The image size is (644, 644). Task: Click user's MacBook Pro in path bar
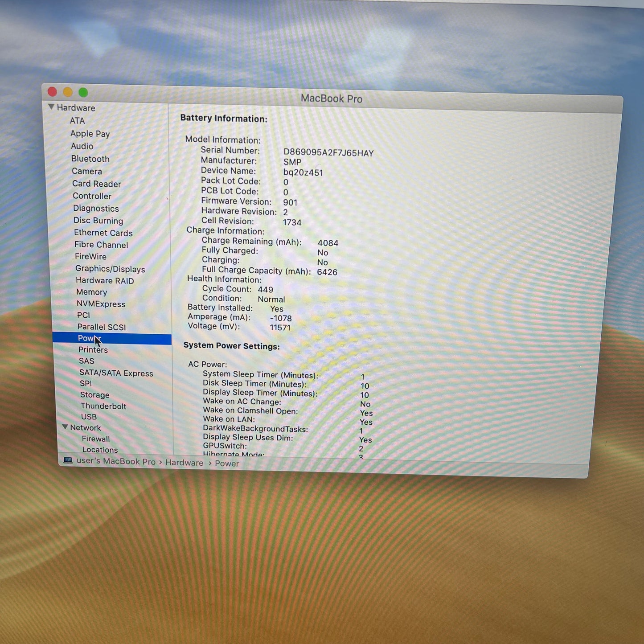116,461
